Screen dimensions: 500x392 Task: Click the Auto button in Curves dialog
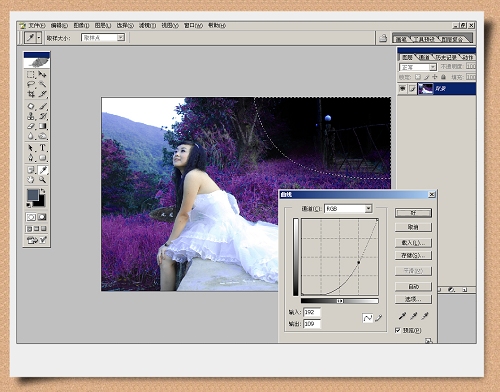[x=413, y=286]
